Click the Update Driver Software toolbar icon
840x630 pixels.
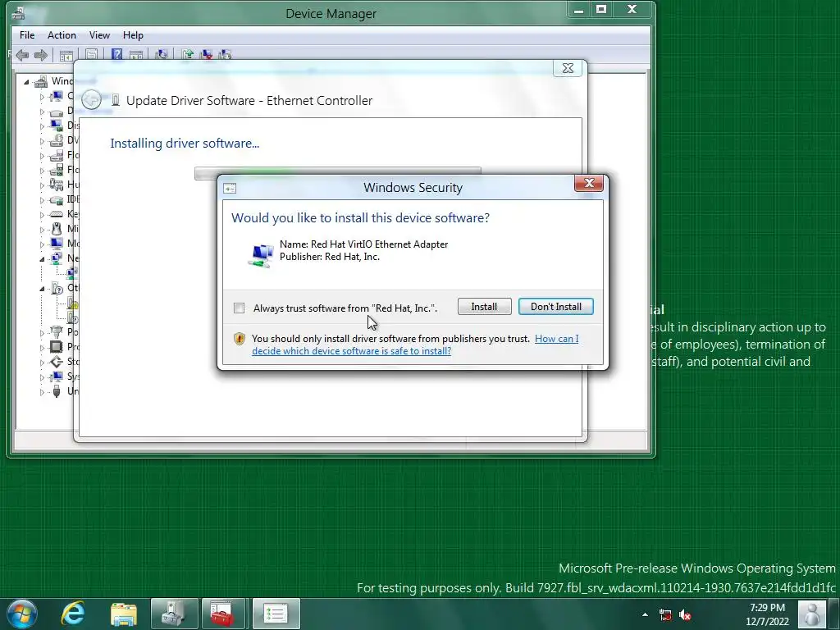188,55
